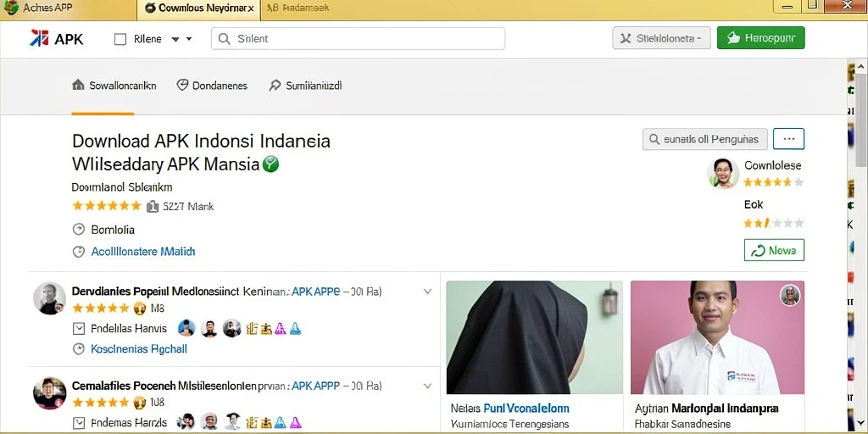Click the Eok star rating

(x=773, y=223)
